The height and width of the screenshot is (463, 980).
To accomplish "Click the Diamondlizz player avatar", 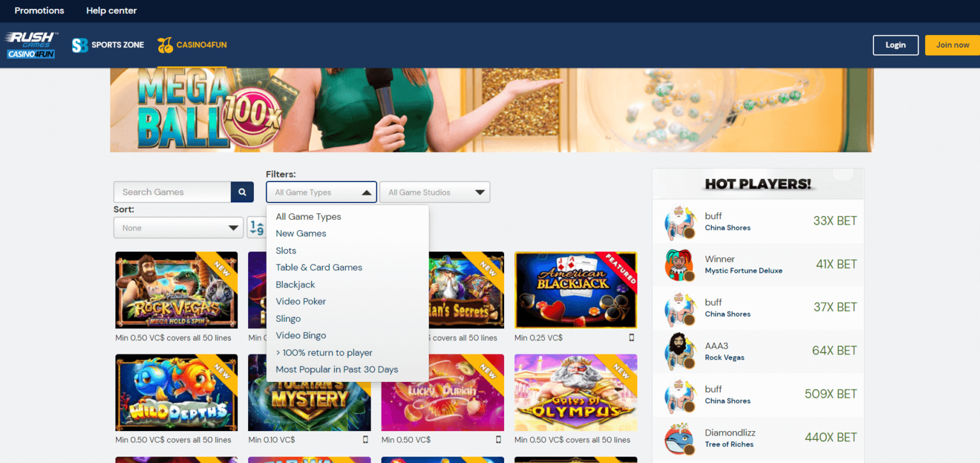I will click(679, 438).
